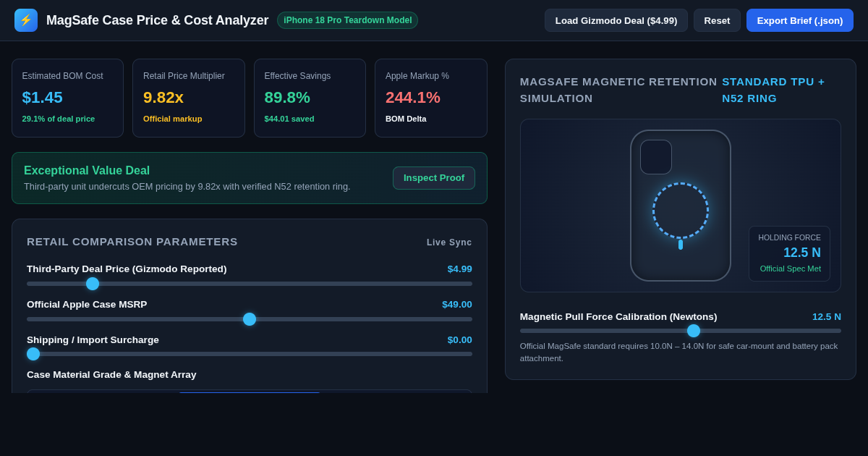The height and width of the screenshot is (456, 868).
Task: Export the brief as .json
Action: tap(800, 20)
